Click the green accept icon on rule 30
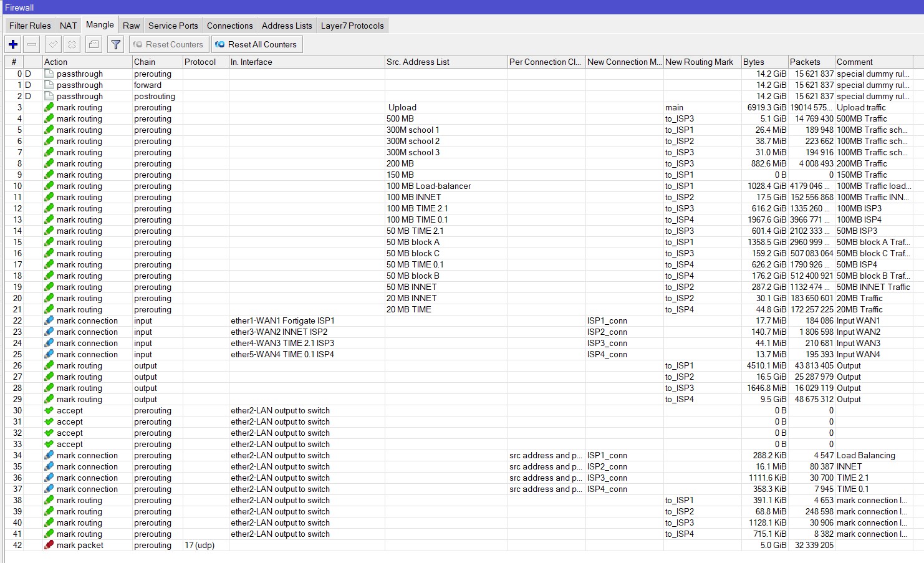The width and height of the screenshot is (924, 563). (49, 410)
